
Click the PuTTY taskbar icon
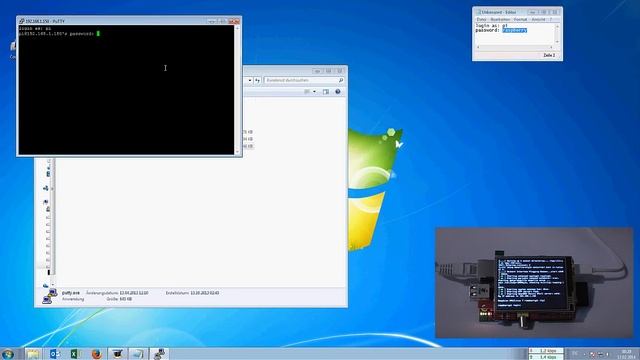click(x=160, y=353)
